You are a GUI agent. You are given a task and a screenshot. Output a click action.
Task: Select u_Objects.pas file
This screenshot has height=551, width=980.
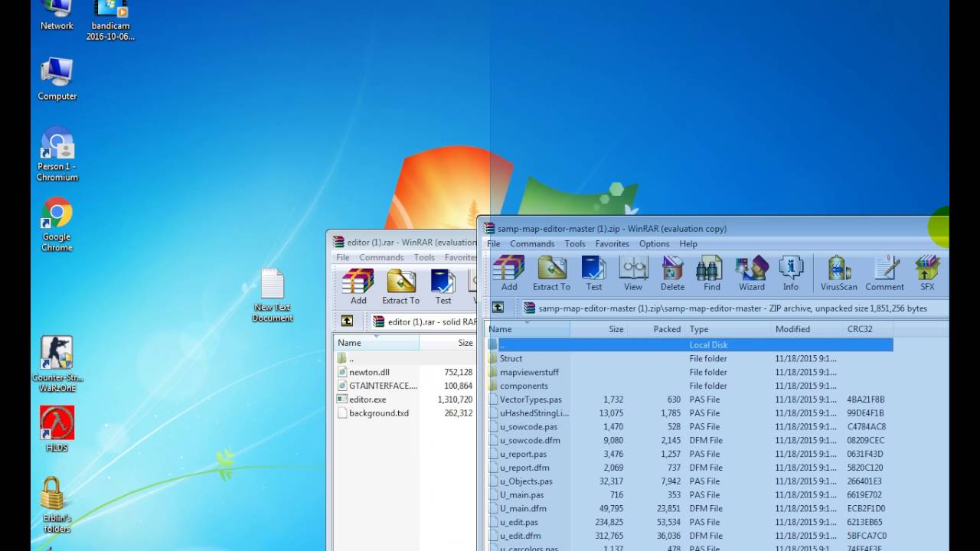pos(689,481)
